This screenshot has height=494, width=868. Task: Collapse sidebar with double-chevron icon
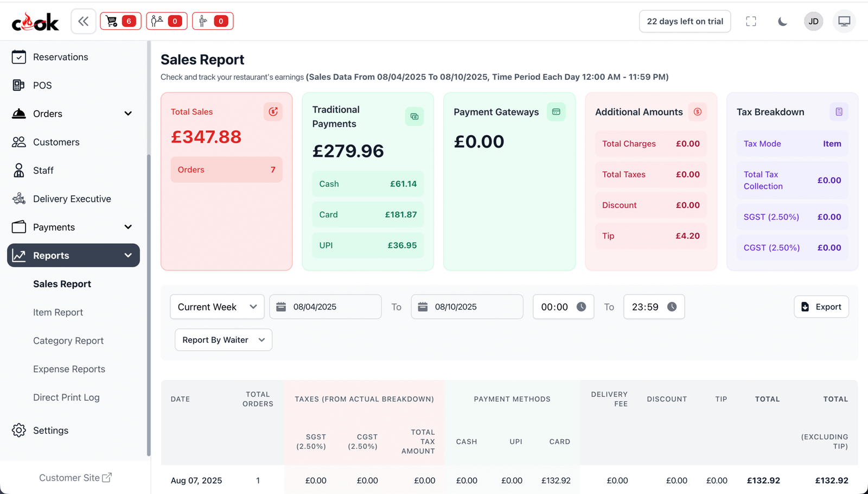point(83,21)
